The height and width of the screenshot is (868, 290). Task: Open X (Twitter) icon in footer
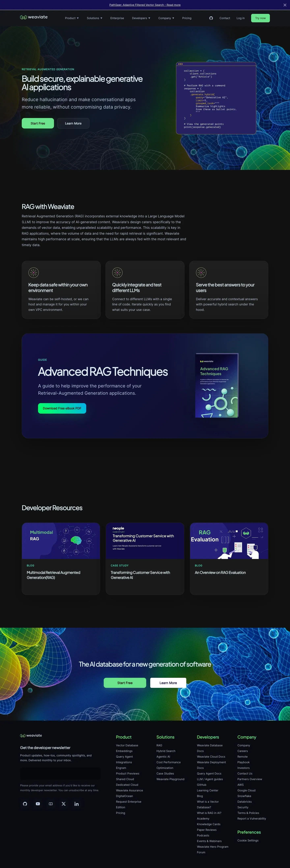pos(63,804)
